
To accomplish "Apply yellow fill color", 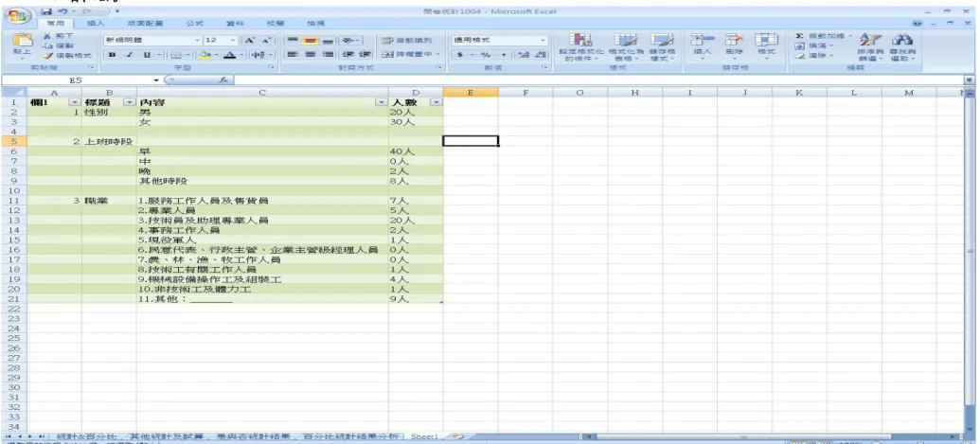I will (x=205, y=55).
